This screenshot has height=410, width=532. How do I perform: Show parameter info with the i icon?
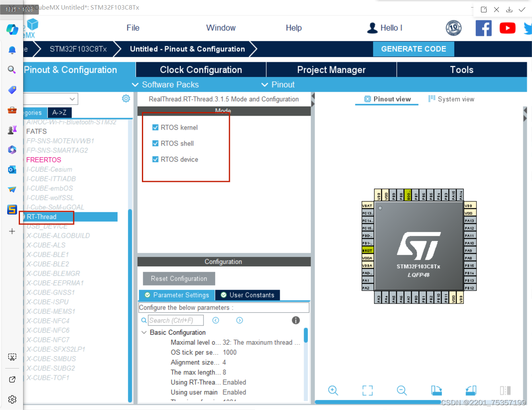click(x=296, y=320)
